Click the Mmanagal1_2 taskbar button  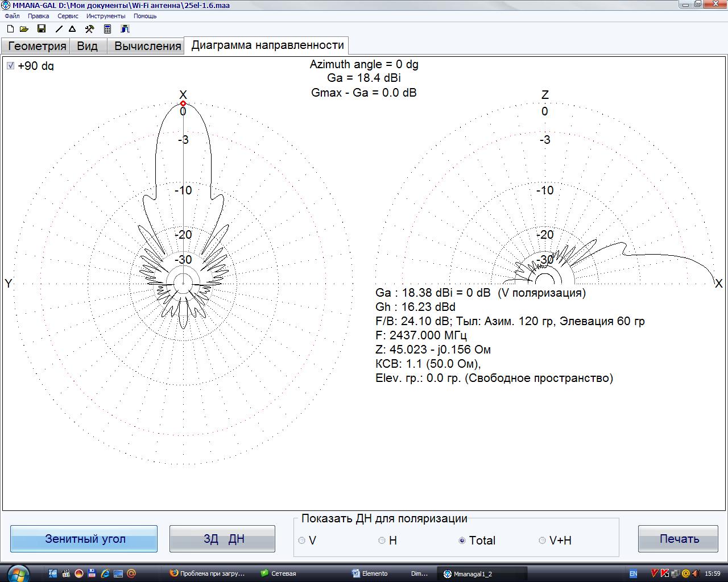point(482,573)
